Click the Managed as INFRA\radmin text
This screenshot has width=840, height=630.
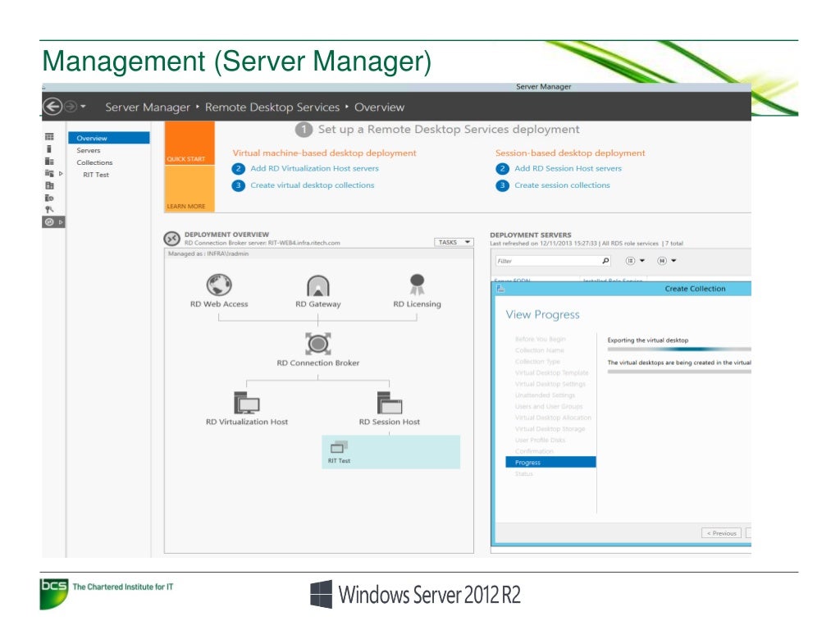coord(208,254)
